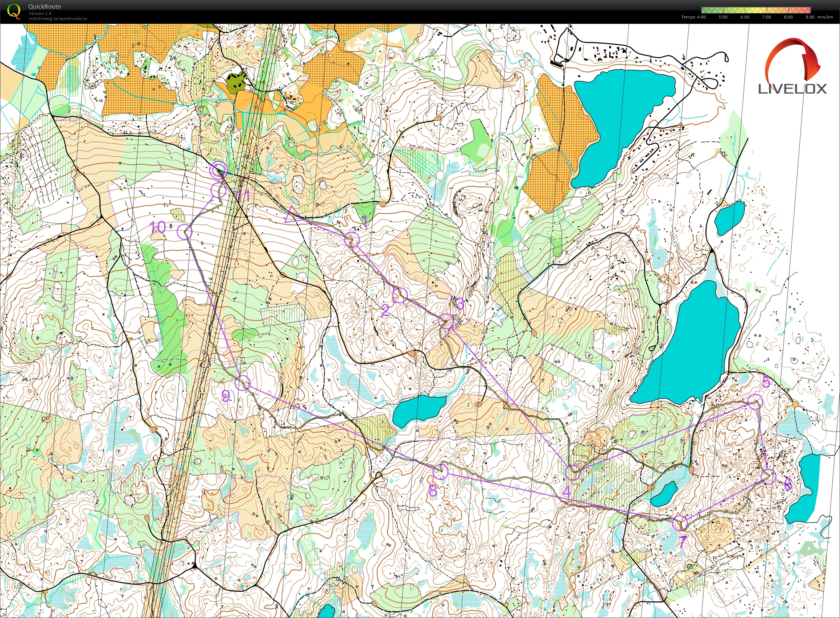Screen dimensions: 840x618
Task: Click the 'Tempo 4:00' legend label
Action: pyautogui.click(x=693, y=17)
